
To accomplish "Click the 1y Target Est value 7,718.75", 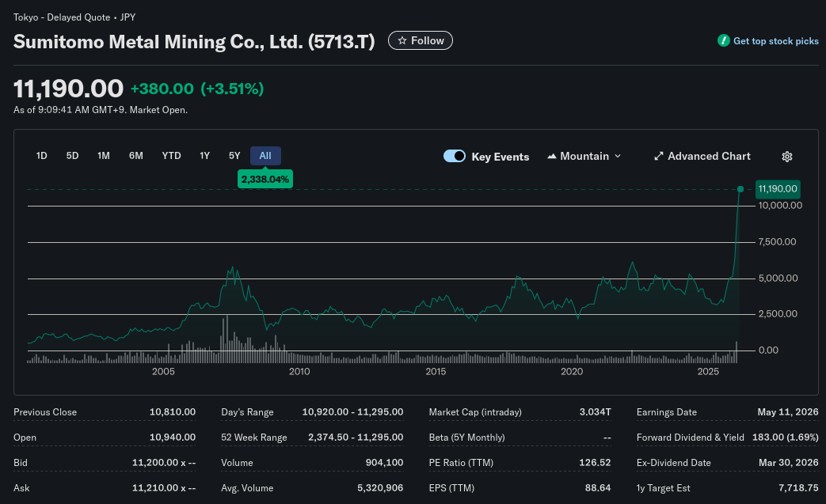I will 798,487.
